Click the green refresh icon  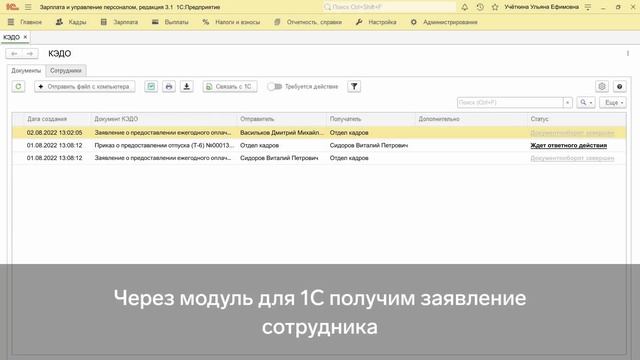point(18,87)
